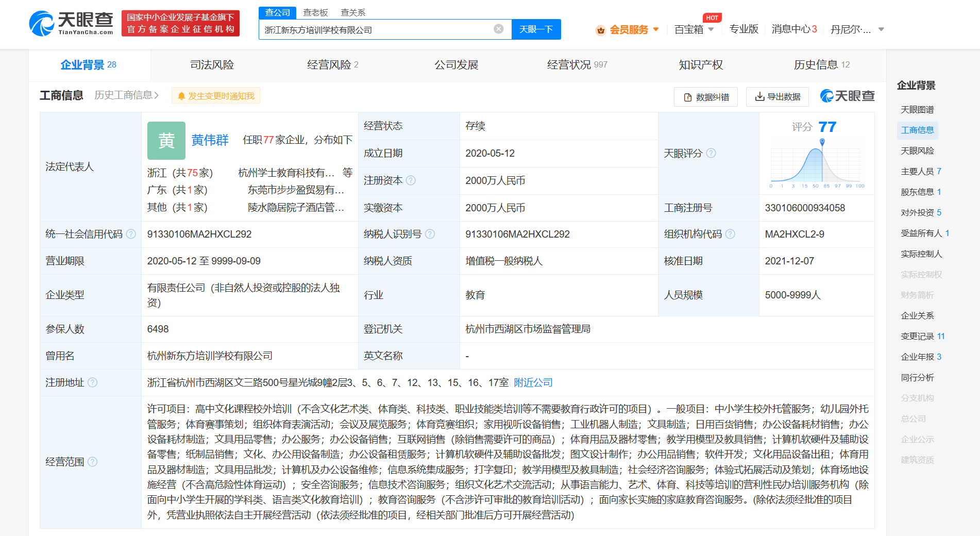The height and width of the screenshot is (536, 980).
Task: Switch to 查关系 search tab
Action: (353, 12)
